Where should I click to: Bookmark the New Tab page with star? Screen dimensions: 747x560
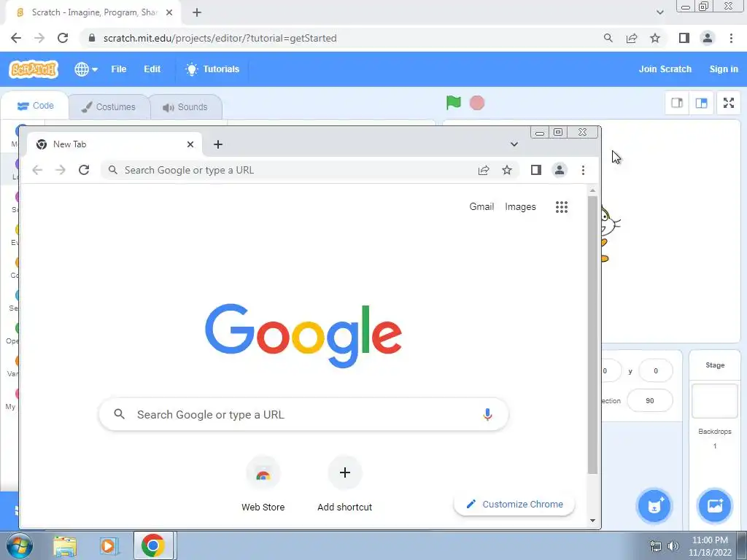[x=507, y=170]
